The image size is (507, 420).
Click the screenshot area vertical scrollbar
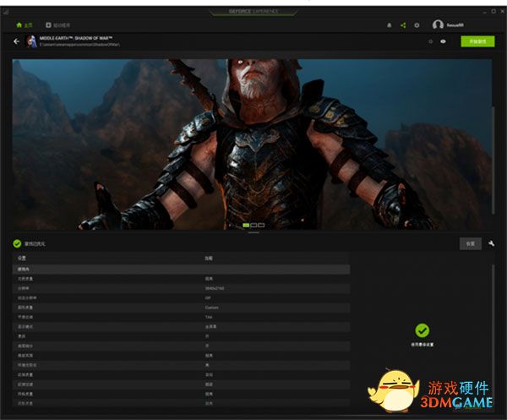(x=493, y=160)
